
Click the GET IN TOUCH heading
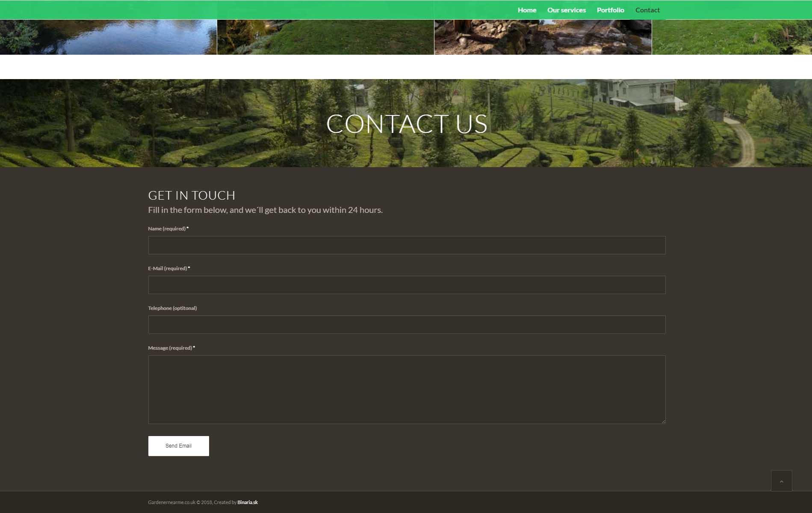click(x=192, y=195)
